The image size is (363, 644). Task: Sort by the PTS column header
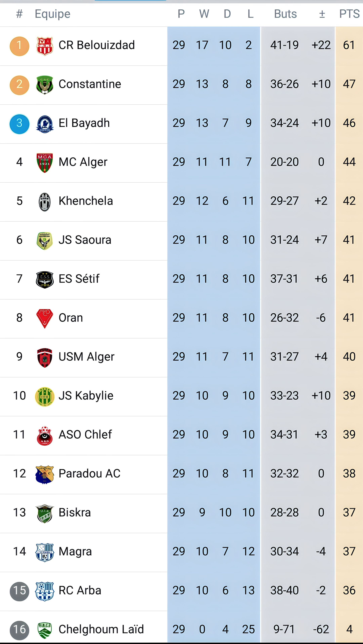(349, 14)
